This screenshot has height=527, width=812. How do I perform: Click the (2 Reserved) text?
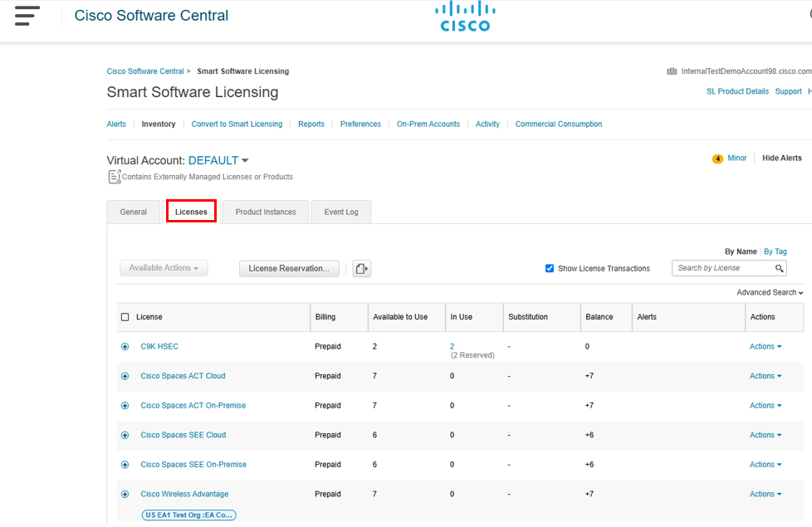[472, 355]
